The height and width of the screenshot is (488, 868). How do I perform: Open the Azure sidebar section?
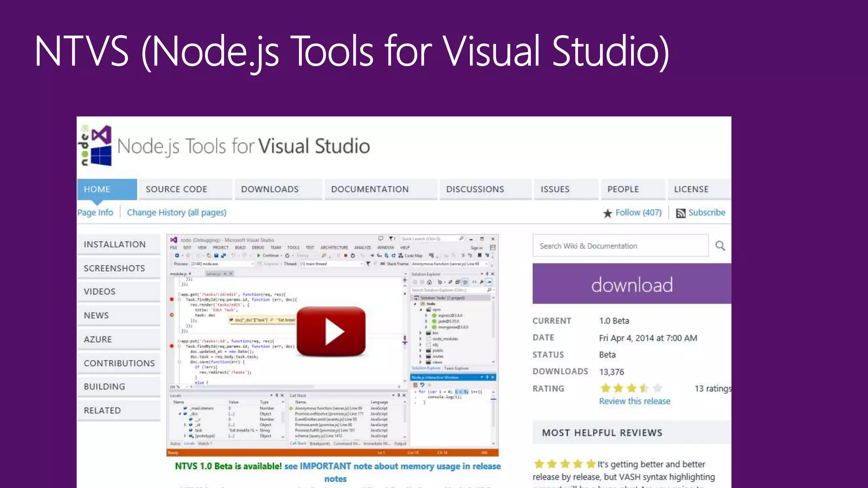(x=98, y=339)
